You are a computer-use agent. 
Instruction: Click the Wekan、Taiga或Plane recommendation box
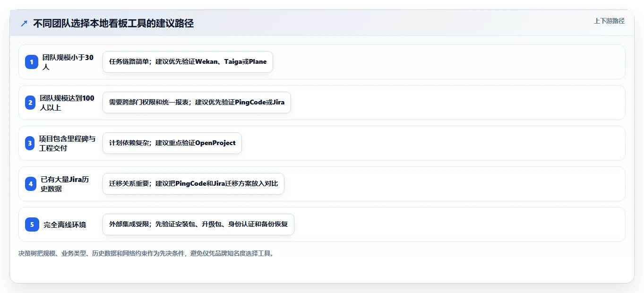point(188,62)
